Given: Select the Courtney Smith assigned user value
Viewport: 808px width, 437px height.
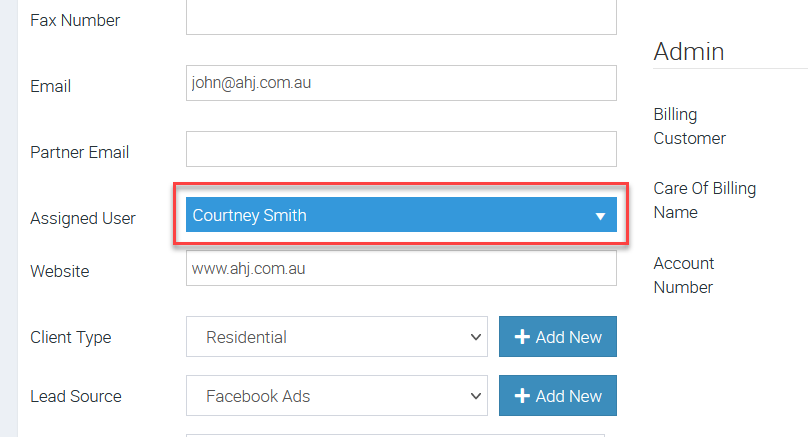Looking at the screenshot, I should pyautogui.click(x=249, y=215).
